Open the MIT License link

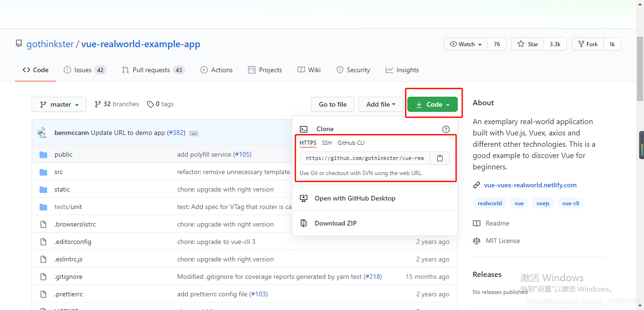503,241
